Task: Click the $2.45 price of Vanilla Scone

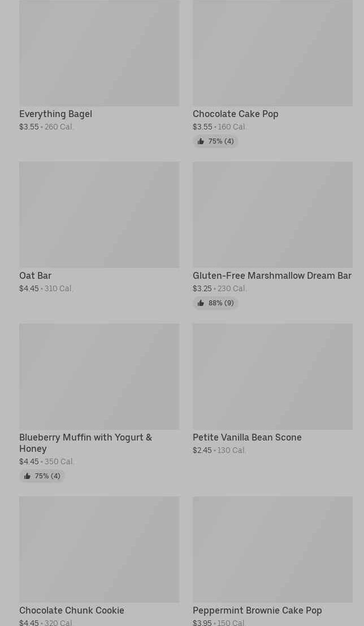Action: tap(202, 450)
